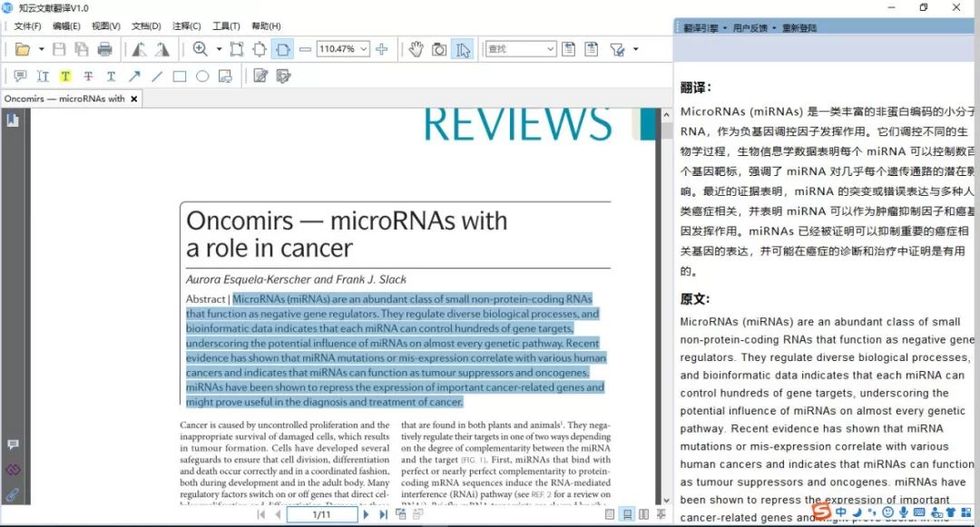Click find next result icon

(x=592, y=49)
